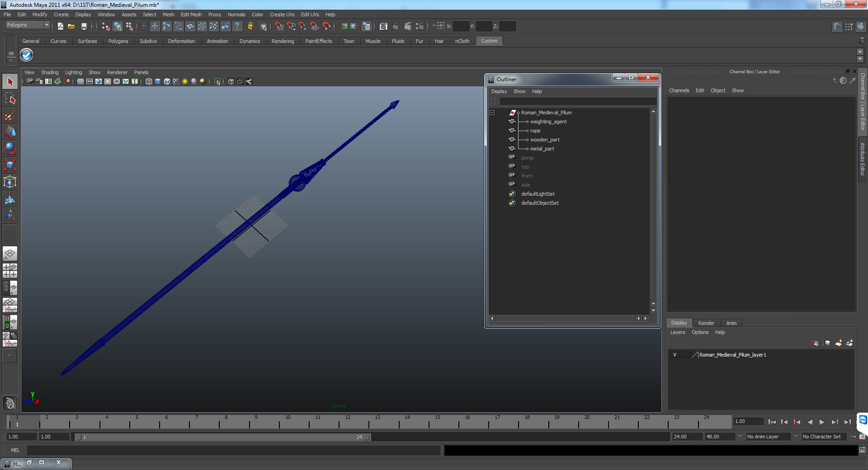Open Outliner Display menu

coord(499,91)
